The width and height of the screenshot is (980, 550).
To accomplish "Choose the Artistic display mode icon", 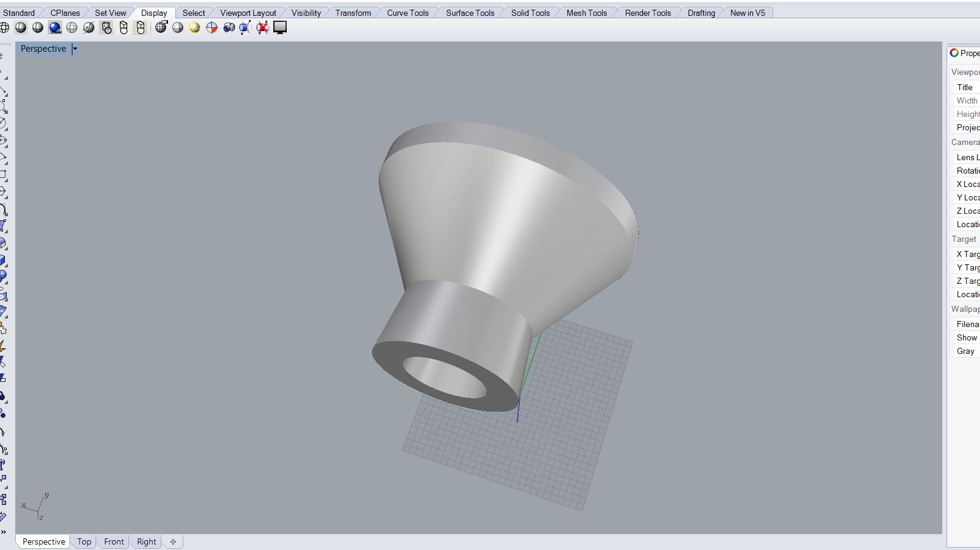I will (x=124, y=27).
